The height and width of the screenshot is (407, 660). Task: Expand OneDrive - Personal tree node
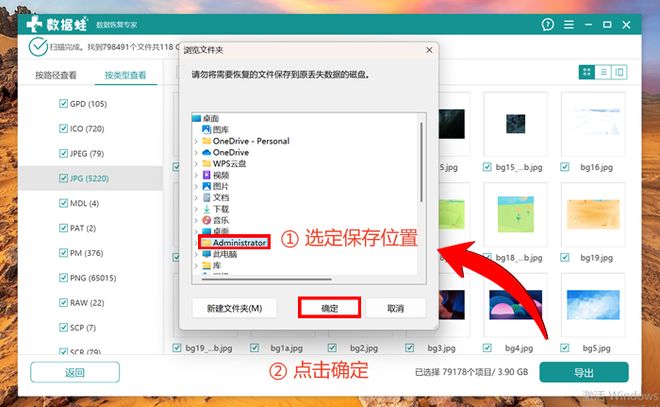click(196, 141)
